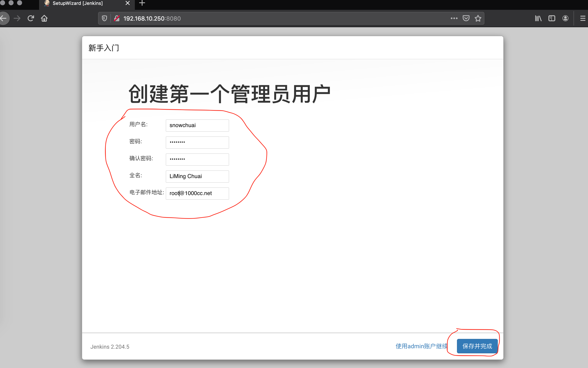Screen dimensions: 588x368
Task: Click the 使用admin账户继续 link
Action: pos(421,346)
